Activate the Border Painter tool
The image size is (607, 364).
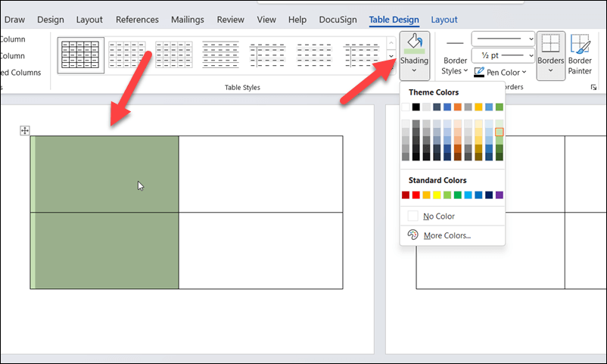pos(580,54)
